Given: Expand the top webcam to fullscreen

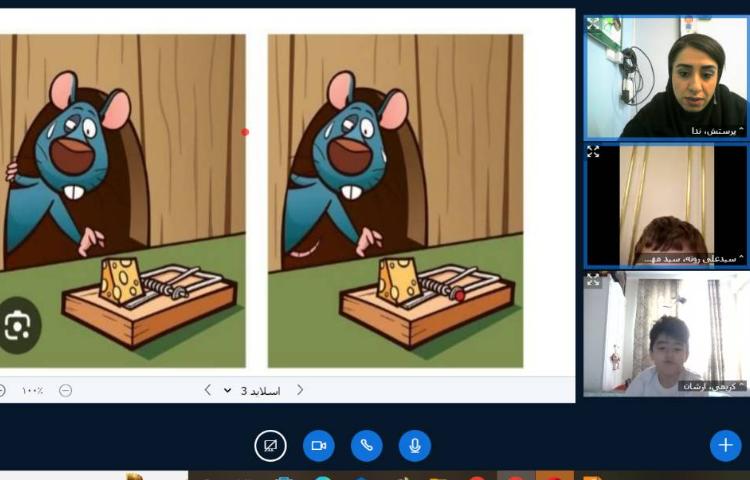Looking at the screenshot, I should [x=593, y=24].
